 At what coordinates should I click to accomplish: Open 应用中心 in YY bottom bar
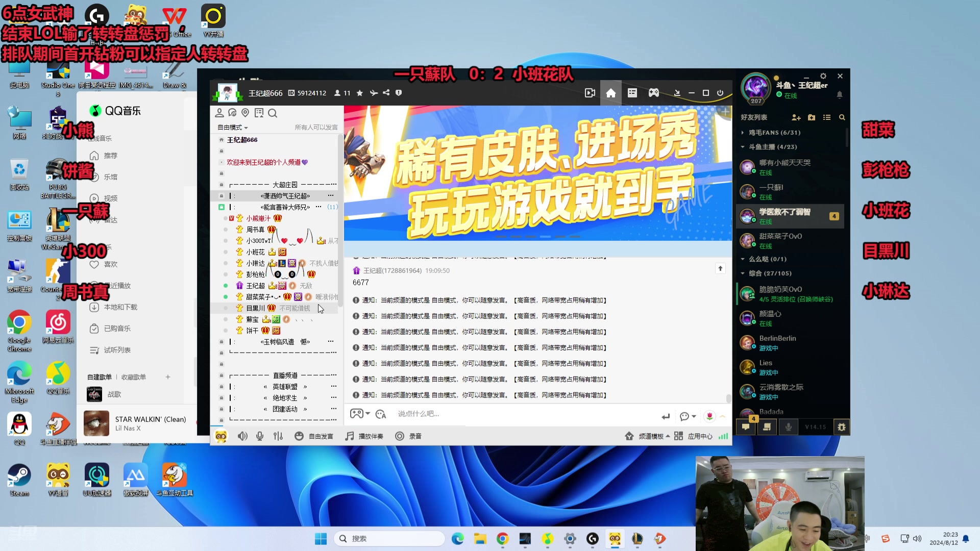click(693, 436)
